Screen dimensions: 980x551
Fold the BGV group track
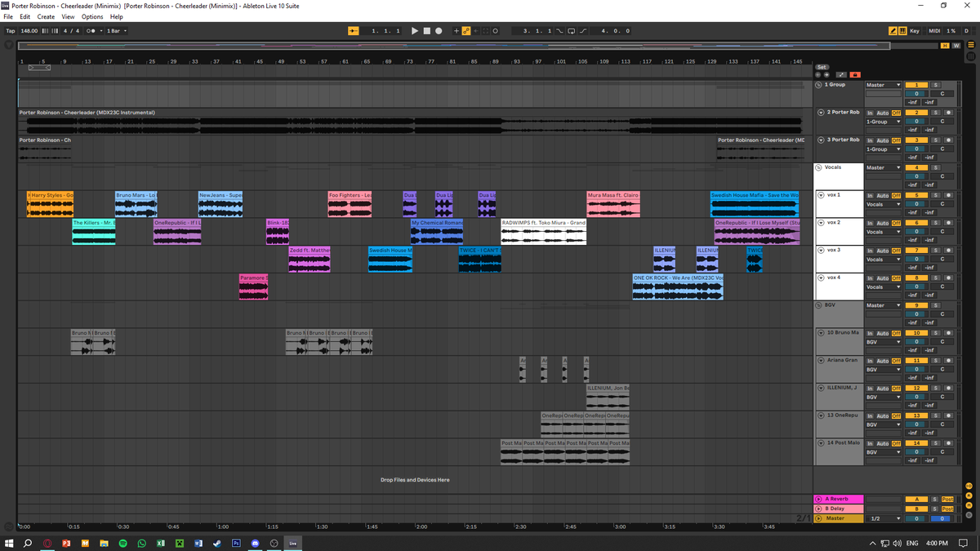(x=820, y=305)
